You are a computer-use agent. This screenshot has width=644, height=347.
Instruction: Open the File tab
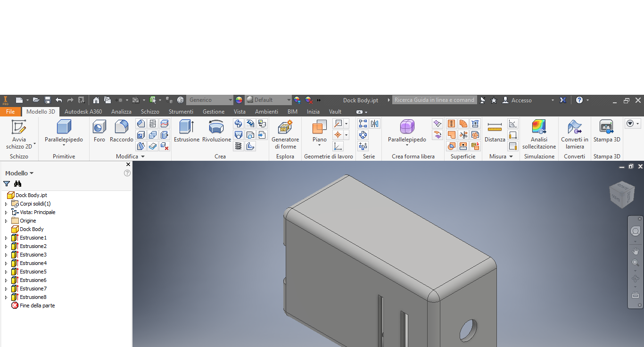[10, 112]
